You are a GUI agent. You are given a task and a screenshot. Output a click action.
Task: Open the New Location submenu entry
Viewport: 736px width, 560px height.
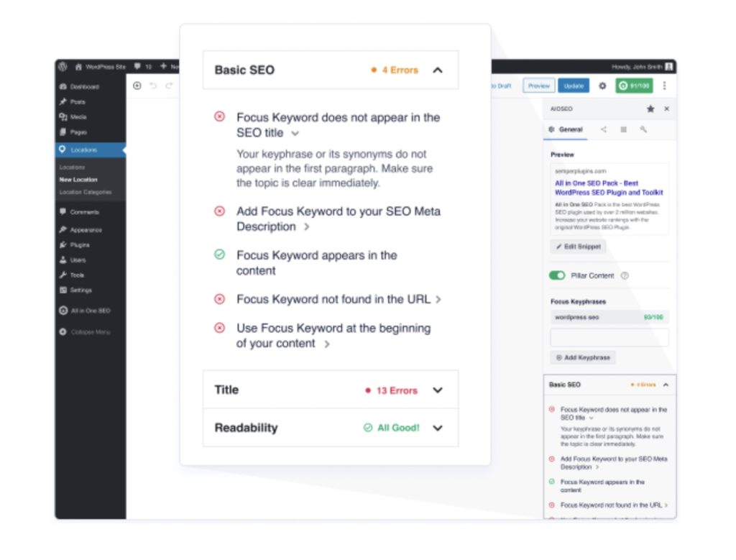pyautogui.click(x=78, y=180)
